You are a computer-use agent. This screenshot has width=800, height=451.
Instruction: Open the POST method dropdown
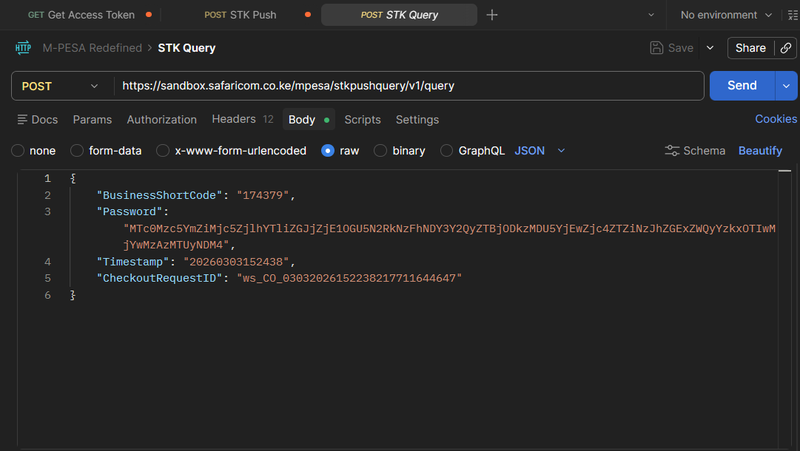click(60, 86)
